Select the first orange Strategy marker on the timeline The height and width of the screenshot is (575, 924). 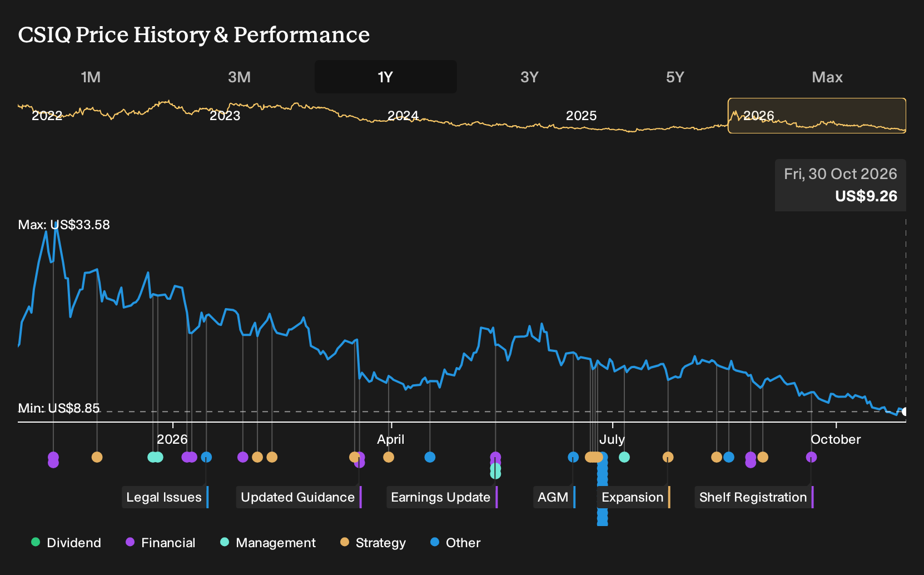coord(97,457)
